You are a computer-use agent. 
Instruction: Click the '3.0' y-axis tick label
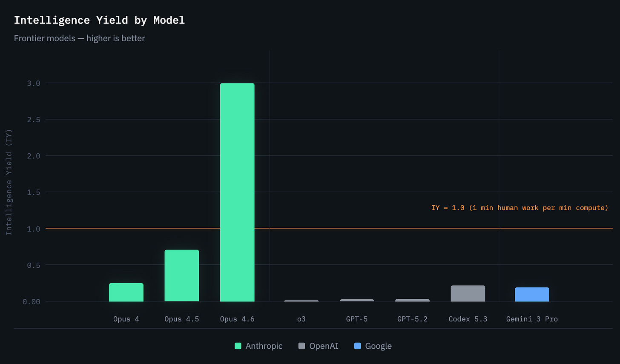tap(34, 83)
